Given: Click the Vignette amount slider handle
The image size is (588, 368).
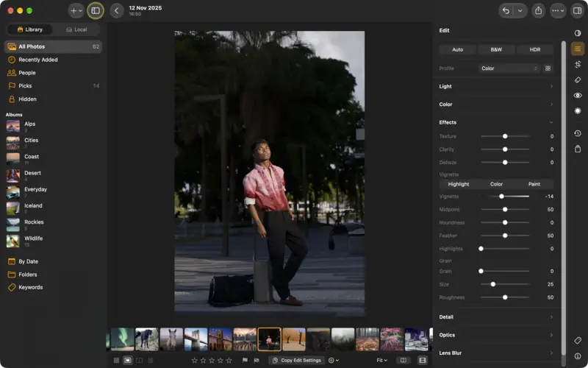Looking at the screenshot, I should 501,197.
